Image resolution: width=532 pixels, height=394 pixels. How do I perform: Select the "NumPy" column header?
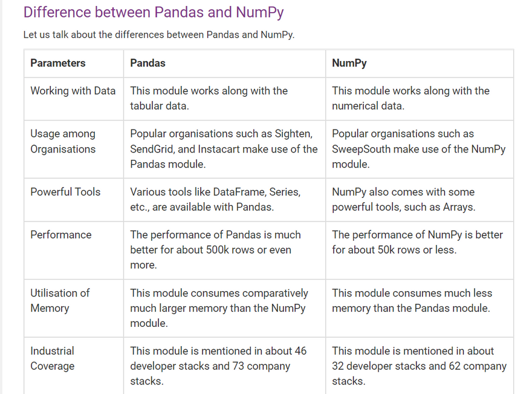pos(349,63)
